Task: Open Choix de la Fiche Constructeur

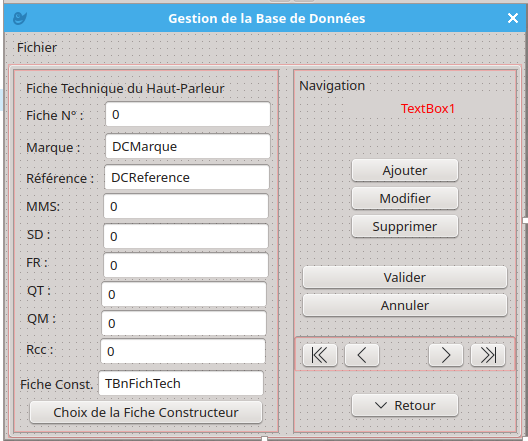Action: point(146,412)
